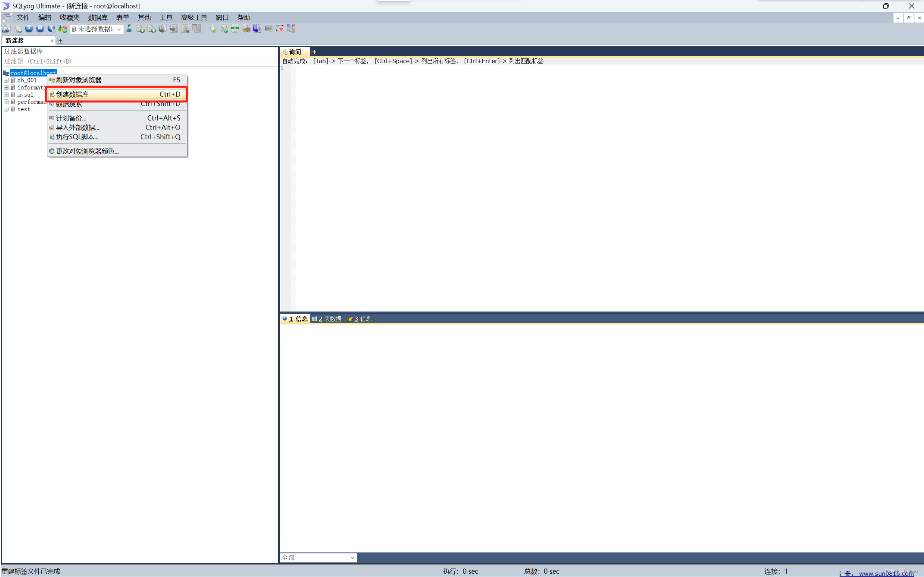The image size is (924, 577).
Task: Click the SQL formatter brush icon on the toolbar
Action: (x=213, y=29)
